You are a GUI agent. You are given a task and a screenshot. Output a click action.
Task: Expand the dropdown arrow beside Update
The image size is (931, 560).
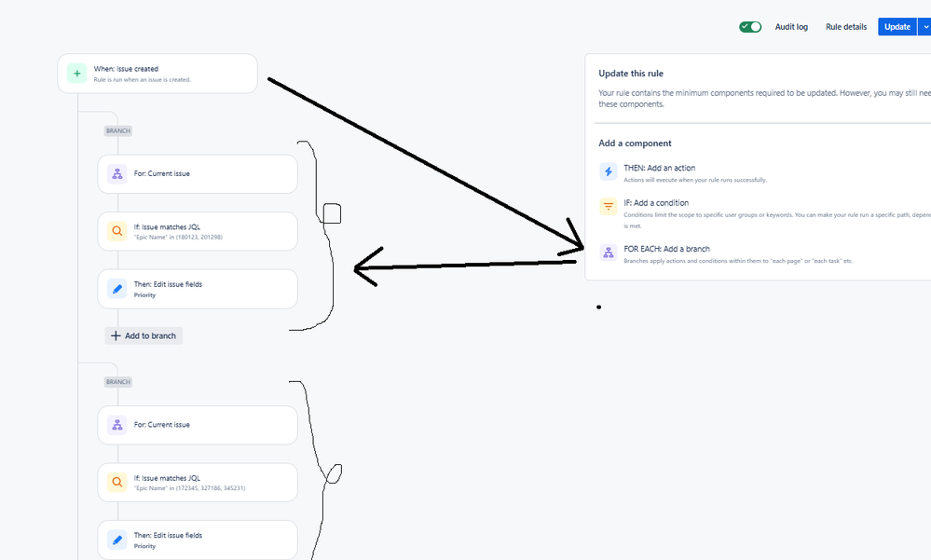coord(925,27)
